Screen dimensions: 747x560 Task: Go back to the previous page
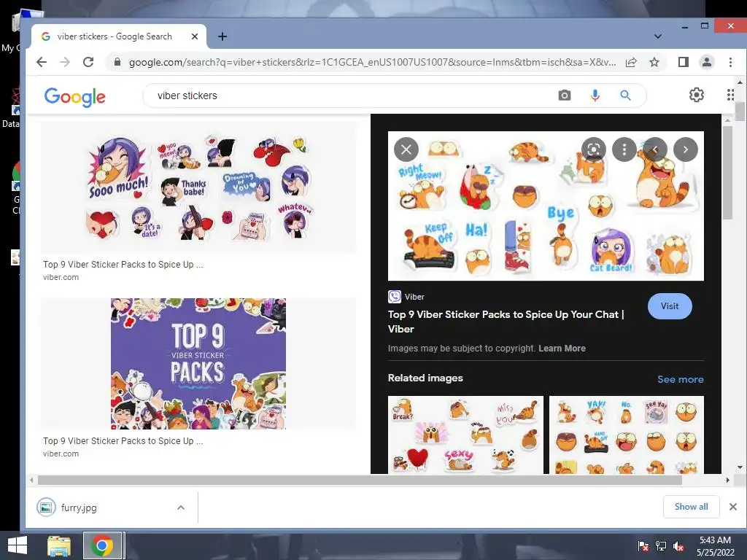(x=42, y=62)
